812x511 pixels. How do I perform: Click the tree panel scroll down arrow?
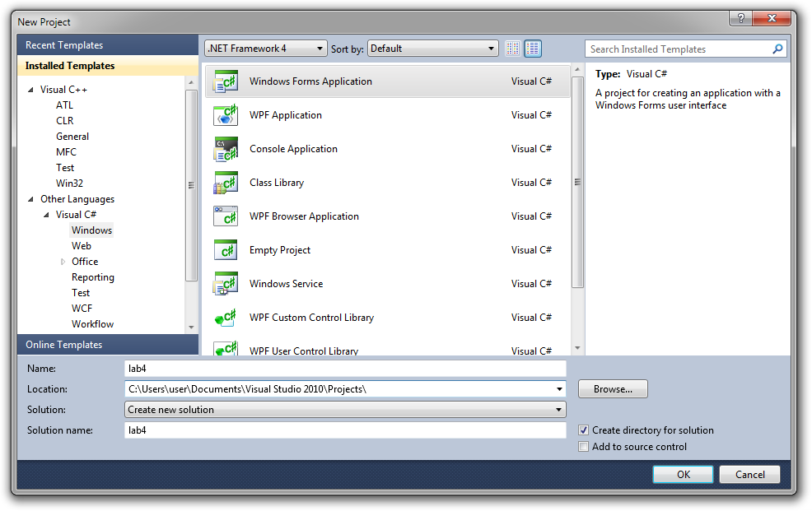[191, 328]
